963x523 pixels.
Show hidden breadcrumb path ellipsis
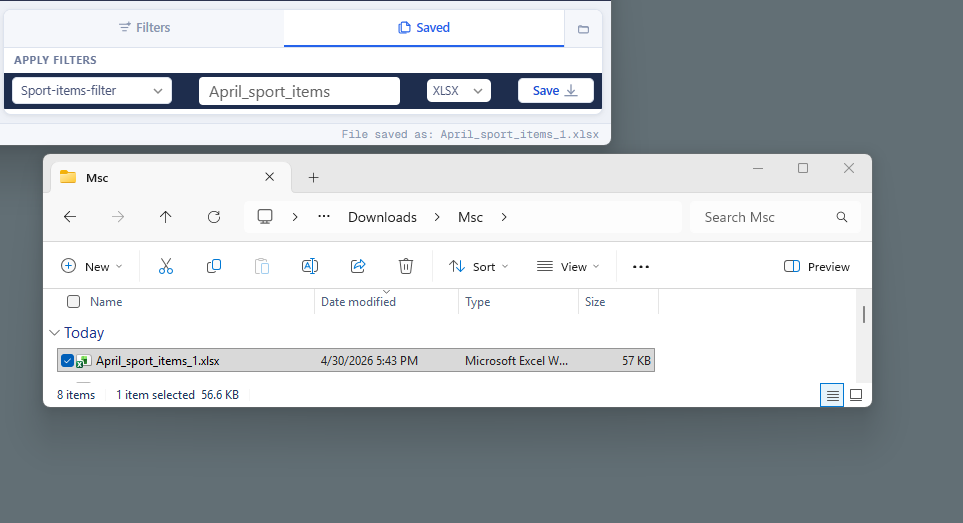tap(324, 216)
